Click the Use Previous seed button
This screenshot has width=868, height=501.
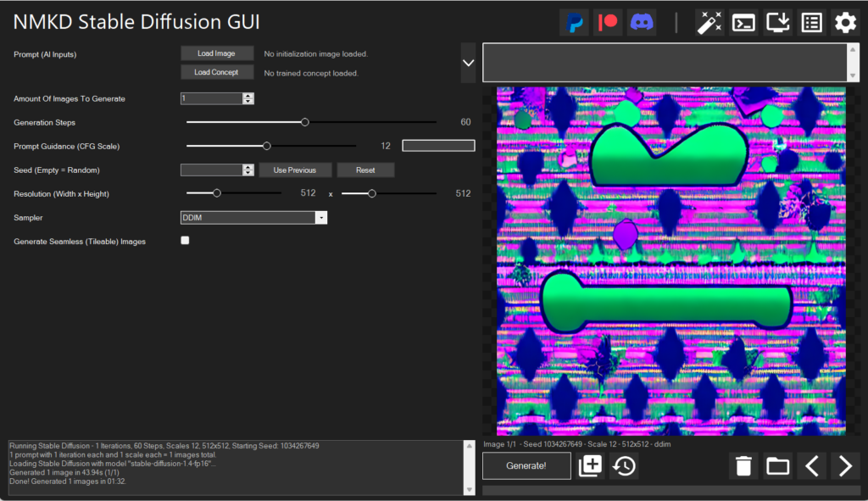click(x=295, y=170)
